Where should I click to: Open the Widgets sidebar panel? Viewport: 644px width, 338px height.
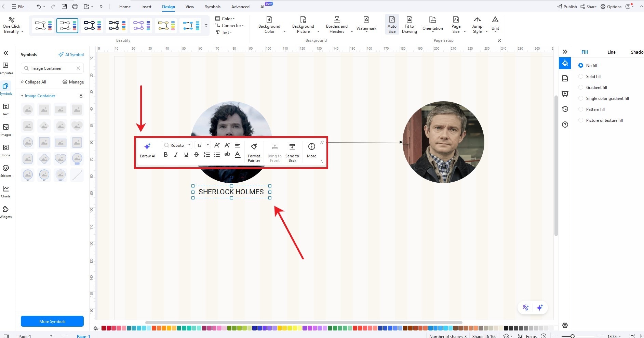(x=6, y=212)
